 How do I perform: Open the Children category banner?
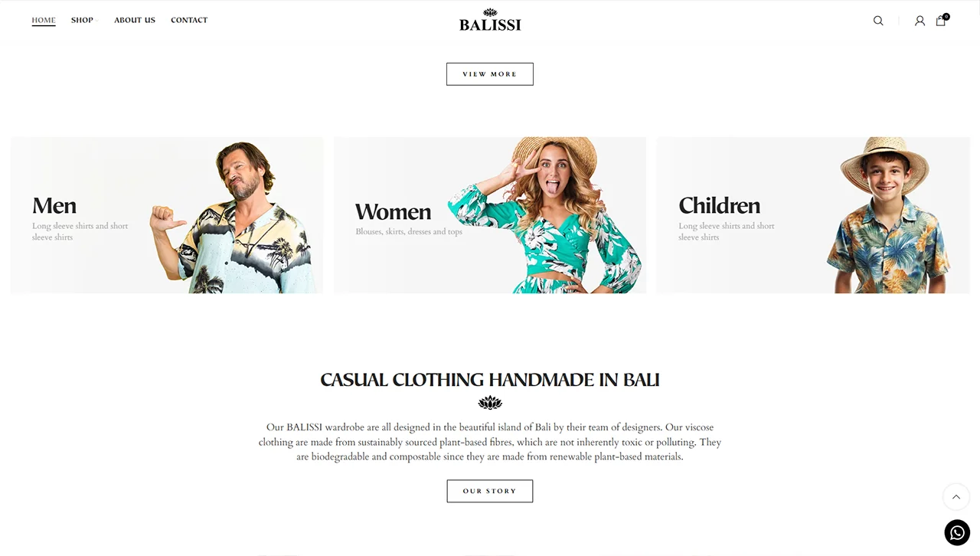click(x=813, y=215)
